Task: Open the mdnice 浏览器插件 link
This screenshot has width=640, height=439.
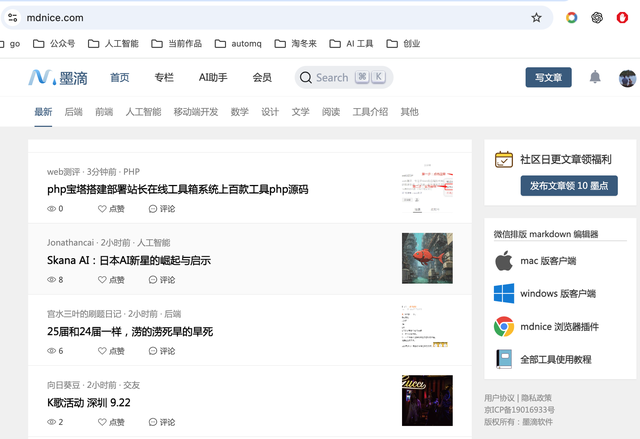Action: (560, 327)
